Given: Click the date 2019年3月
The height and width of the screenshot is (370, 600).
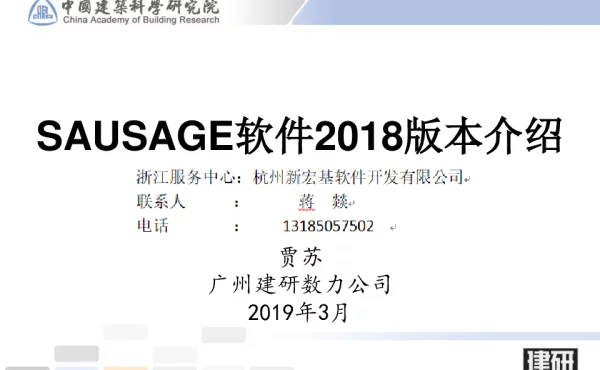Looking at the screenshot, I should (x=298, y=313).
